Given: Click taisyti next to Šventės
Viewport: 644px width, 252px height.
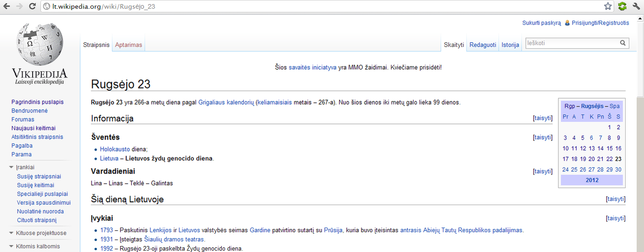Looking at the screenshot, I should [542, 137].
